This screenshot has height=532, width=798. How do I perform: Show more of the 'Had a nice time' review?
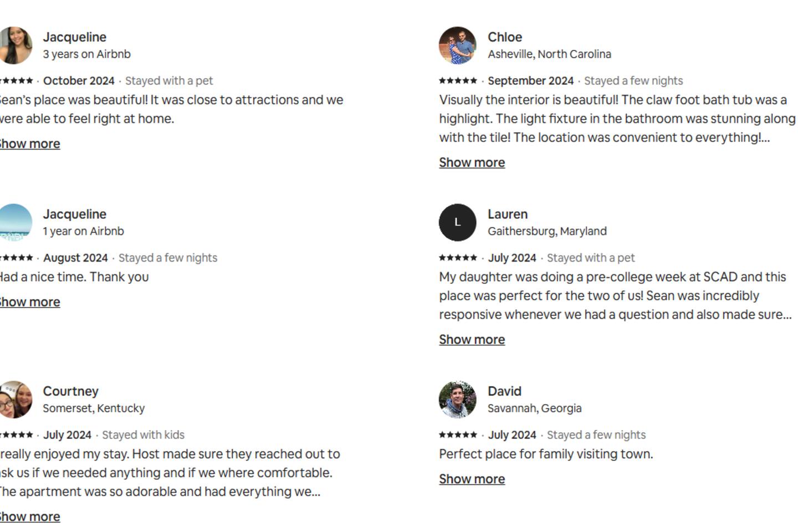coord(30,302)
